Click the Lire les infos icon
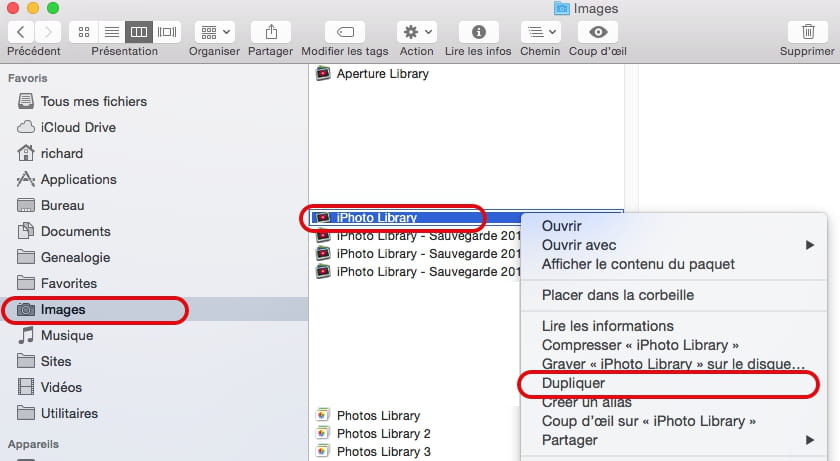The image size is (840, 461). coord(478,32)
